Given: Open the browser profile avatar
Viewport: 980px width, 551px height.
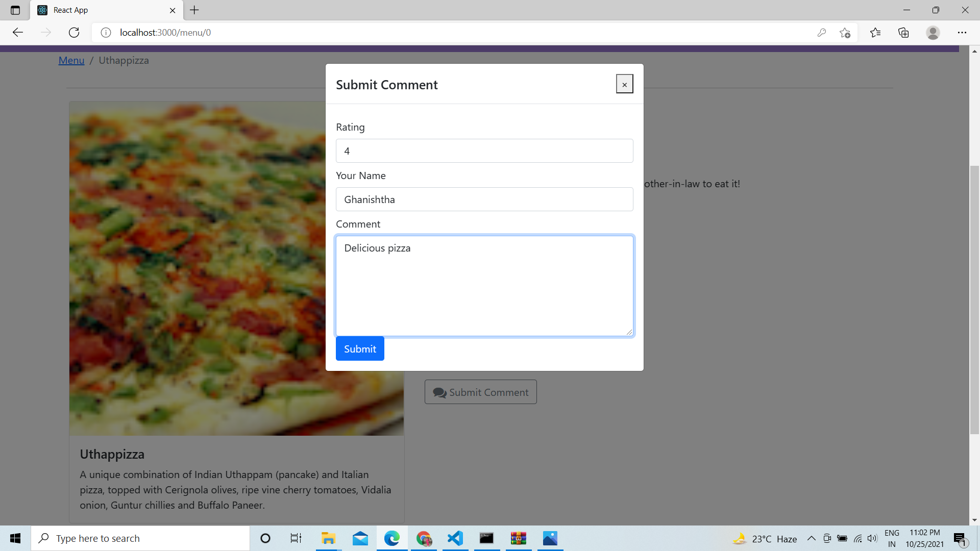Looking at the screenshot, I should 933,33.
